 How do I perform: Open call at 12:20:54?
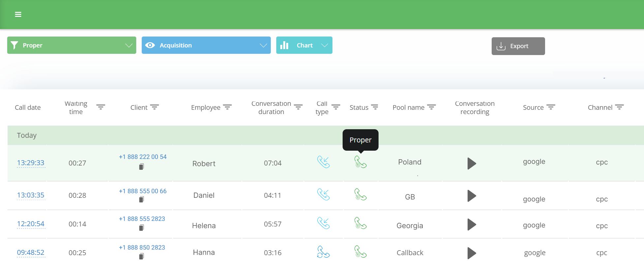pyautogui.click(x=31, y=224)
